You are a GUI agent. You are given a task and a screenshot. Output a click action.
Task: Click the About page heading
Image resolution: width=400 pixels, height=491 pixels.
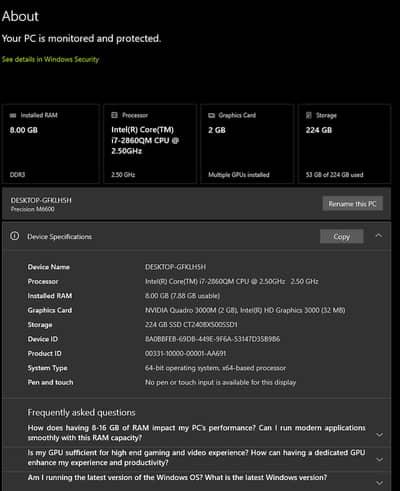click(x=20, y=16)
